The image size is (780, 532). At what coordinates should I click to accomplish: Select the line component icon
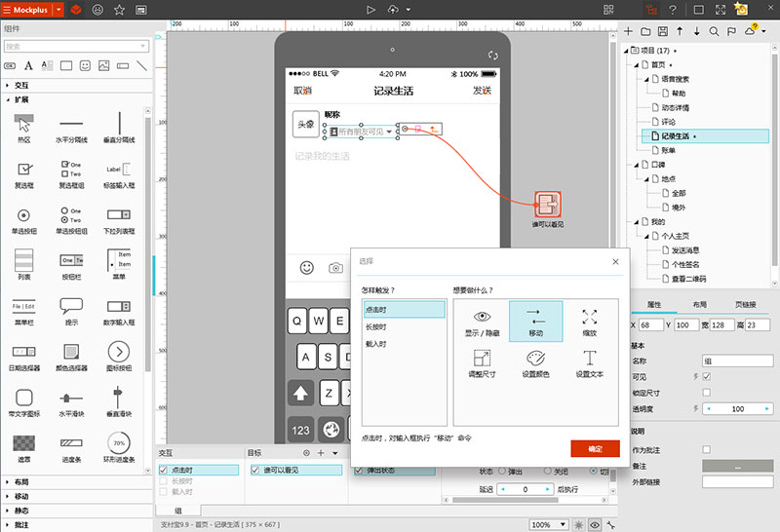click(x=141, y=65)
